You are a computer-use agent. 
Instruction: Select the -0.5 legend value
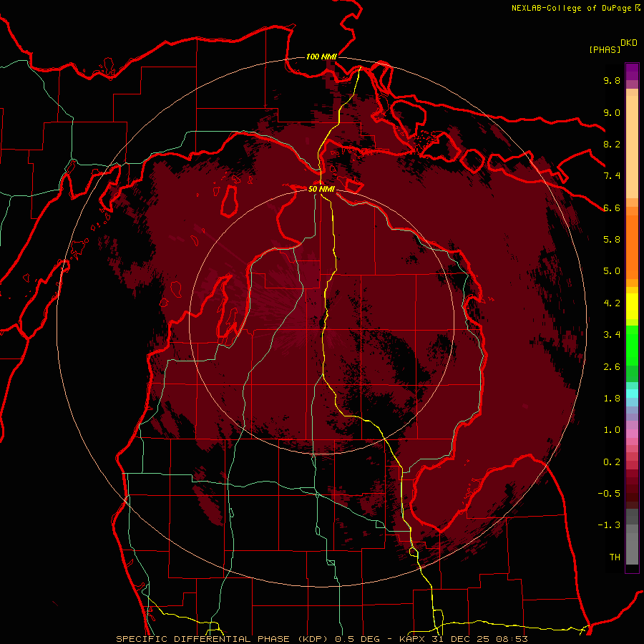tap(609, 494)
